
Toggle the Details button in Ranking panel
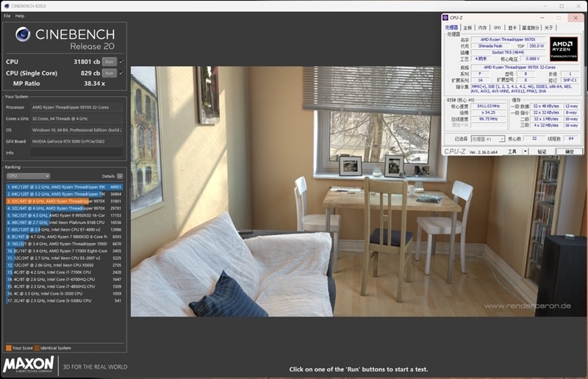pyautogui.click(x=120, y=176)
